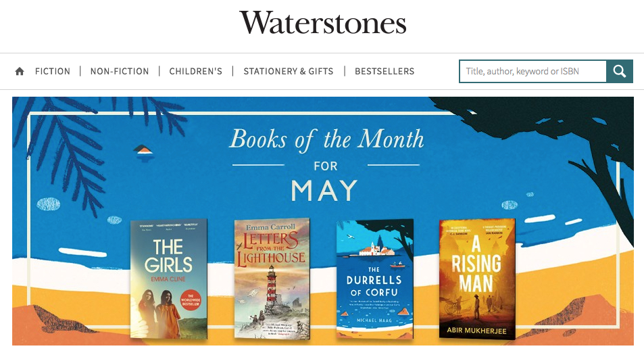Click the red Worldwide Bestseller badge

click(191, 300)
